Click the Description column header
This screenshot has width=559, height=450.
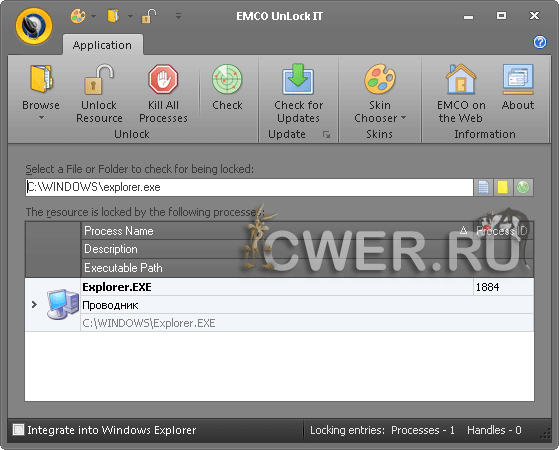click(307, 249)
